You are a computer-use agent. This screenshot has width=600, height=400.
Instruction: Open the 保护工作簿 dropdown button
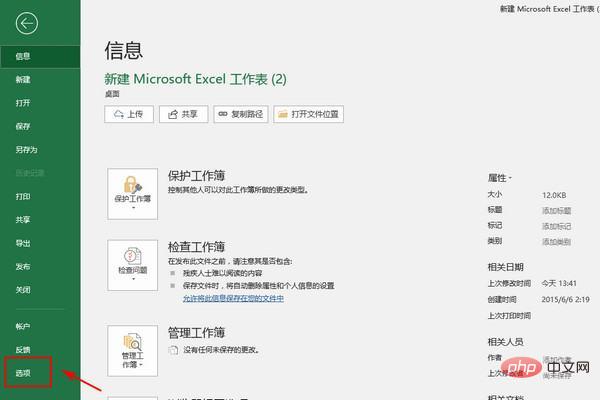point(133,194)
